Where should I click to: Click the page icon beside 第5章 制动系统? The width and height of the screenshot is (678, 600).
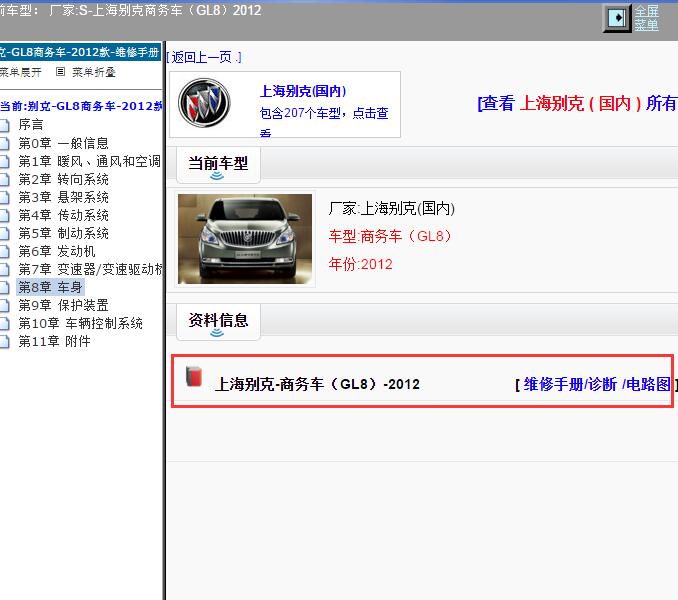pos(5,233)
